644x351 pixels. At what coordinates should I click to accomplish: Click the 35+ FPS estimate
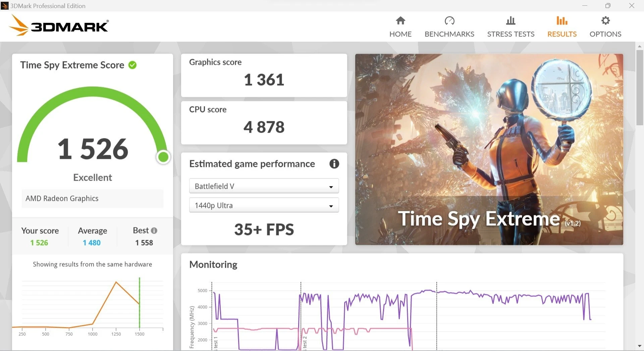(264, 230)
